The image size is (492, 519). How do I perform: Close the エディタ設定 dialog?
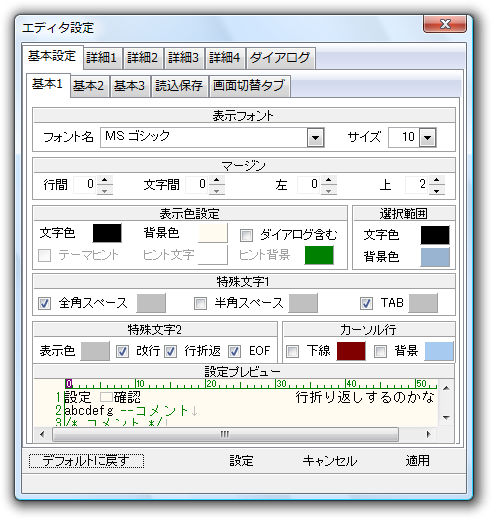pos(445,24)
